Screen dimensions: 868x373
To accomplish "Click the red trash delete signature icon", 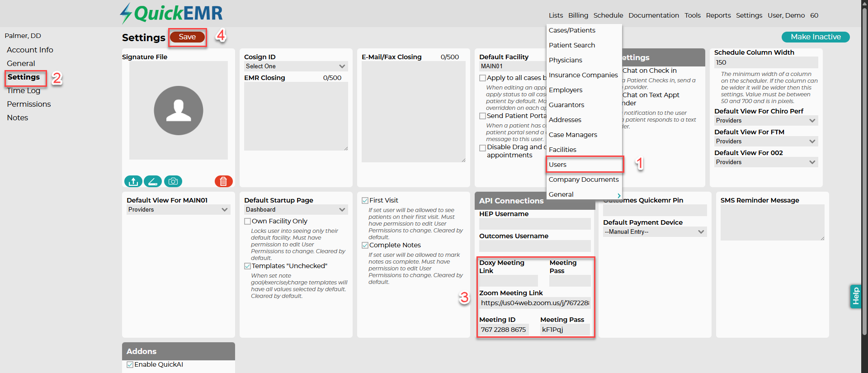I will [x=223, y=181].
